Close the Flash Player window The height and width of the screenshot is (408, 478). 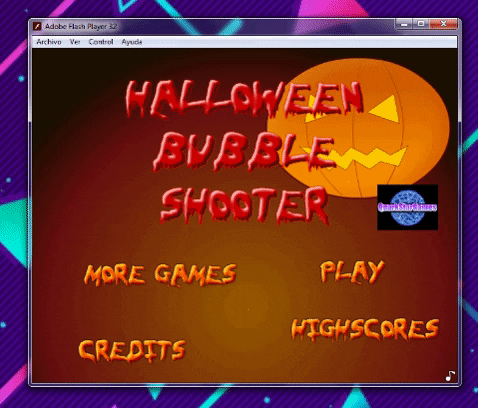(x=443, y=24)
